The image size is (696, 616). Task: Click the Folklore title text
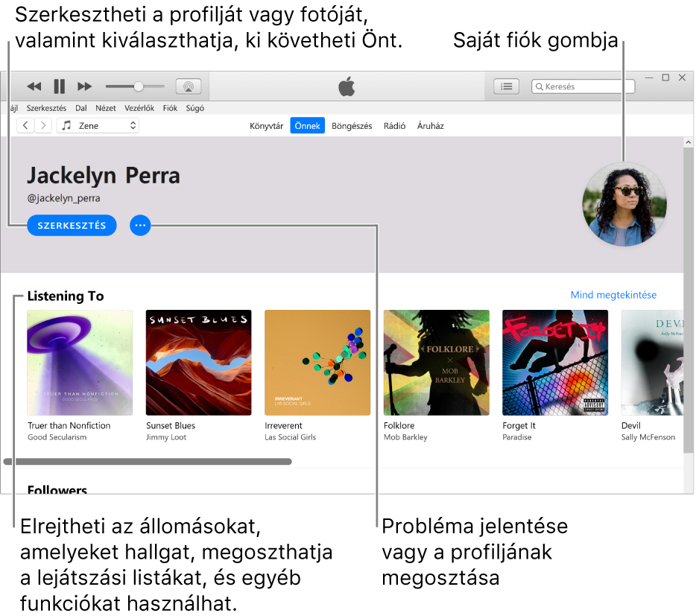tap(399, 425)
